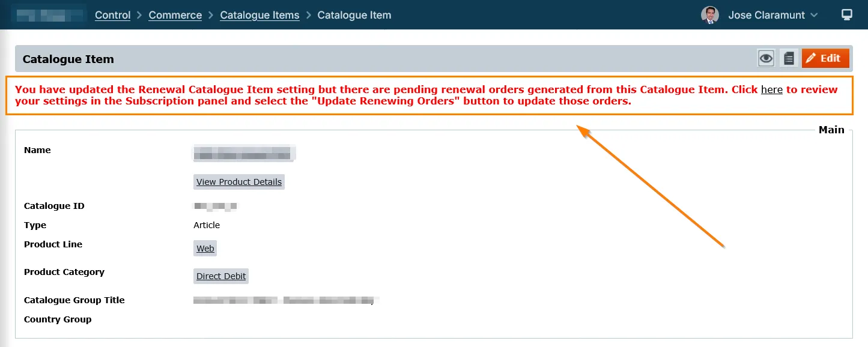Return to Catalogue Items breadcrumb

point(259,15)
